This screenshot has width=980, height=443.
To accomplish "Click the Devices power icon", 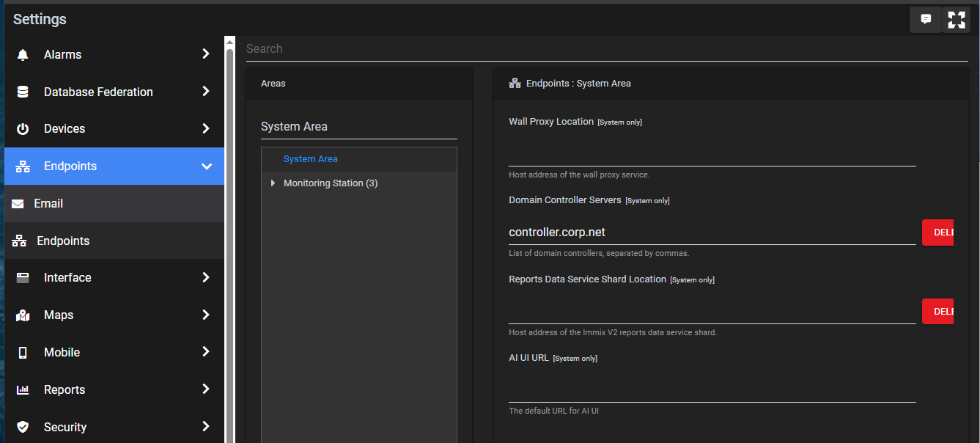I will [23, 129].
